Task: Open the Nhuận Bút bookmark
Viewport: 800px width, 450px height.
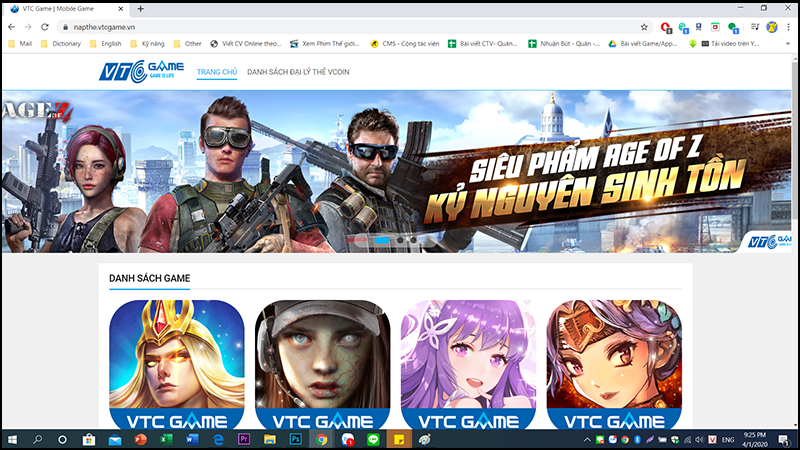Action: tap(564, 43)
